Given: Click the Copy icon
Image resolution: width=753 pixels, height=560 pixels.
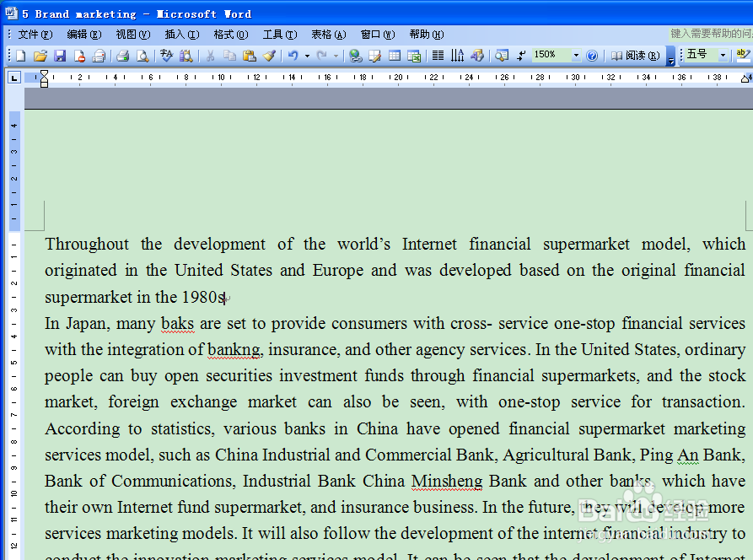Looking at the screenshot, I should coord(229,56).
